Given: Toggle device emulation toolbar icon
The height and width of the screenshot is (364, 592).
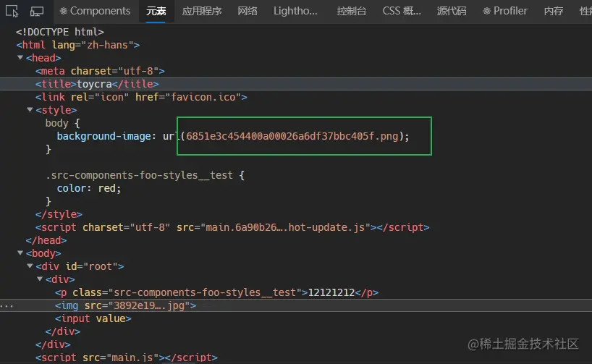Looking at the screenshot, I should pos(37,12).
